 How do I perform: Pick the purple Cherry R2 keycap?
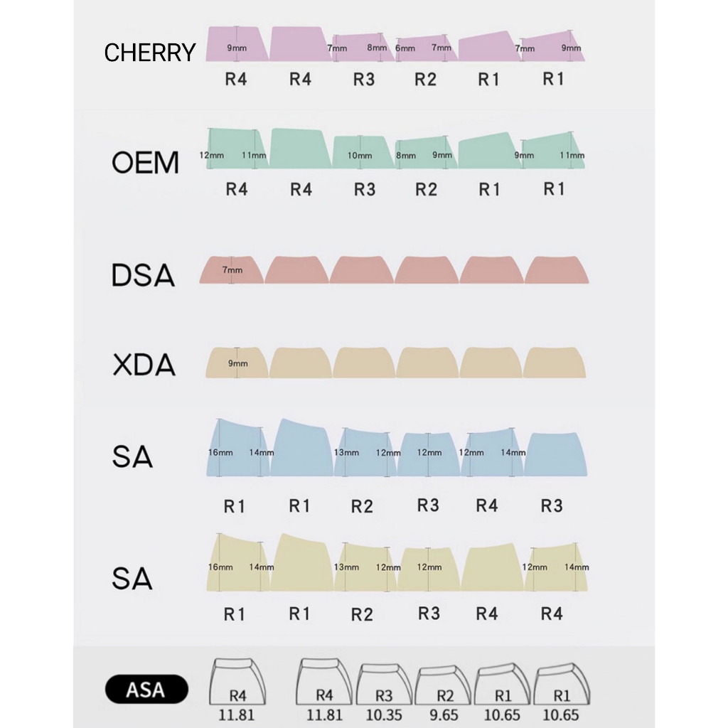pos(426,48)
